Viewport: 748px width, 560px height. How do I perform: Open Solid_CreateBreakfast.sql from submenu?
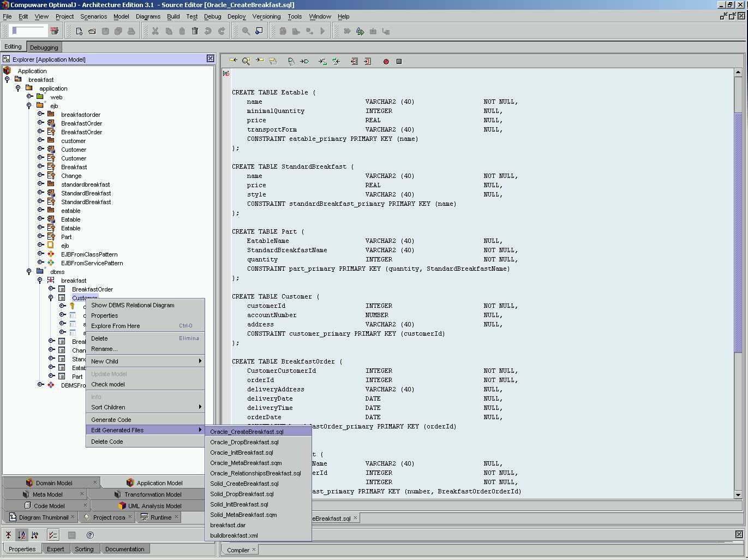click(258, 484)
